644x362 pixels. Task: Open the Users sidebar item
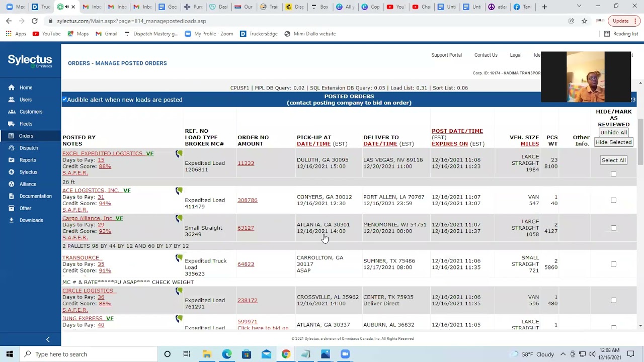25,100
